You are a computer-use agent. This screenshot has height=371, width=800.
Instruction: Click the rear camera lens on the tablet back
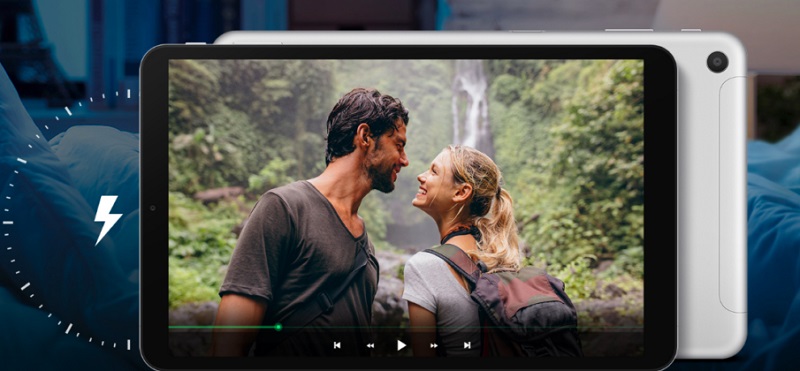coord(717,62)
